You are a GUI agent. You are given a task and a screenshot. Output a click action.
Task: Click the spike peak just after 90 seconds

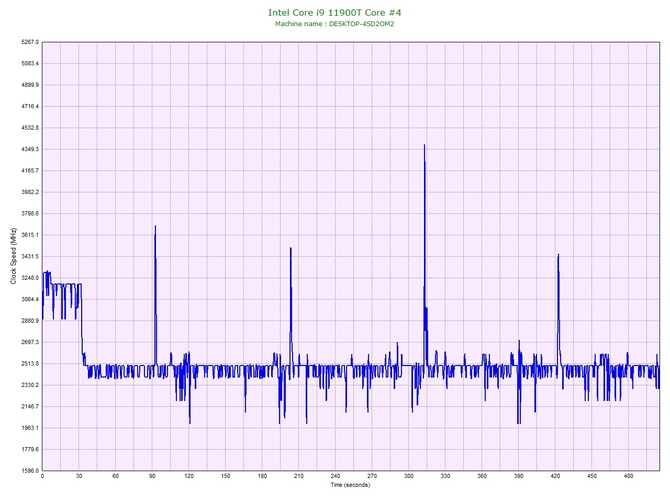point(155,226)
